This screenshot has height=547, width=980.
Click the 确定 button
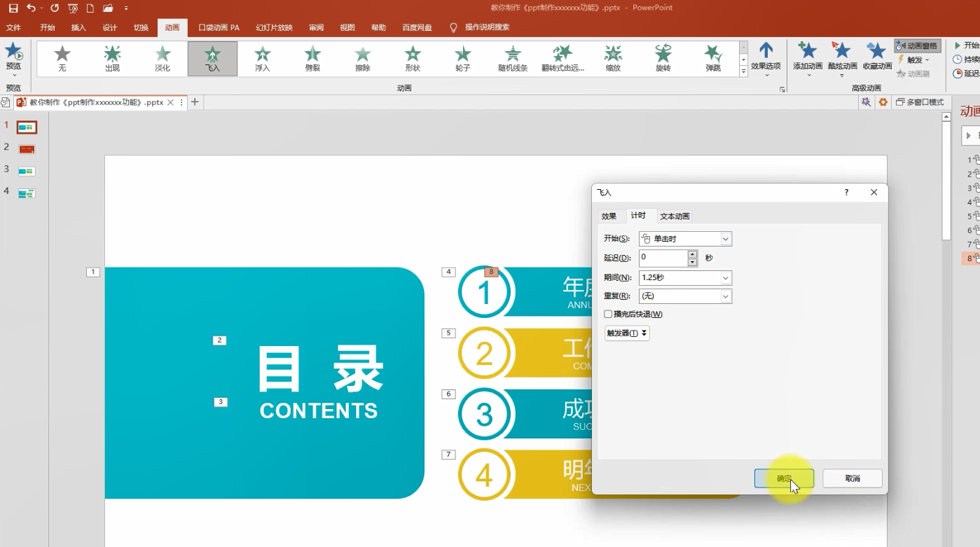click(784, 478)
